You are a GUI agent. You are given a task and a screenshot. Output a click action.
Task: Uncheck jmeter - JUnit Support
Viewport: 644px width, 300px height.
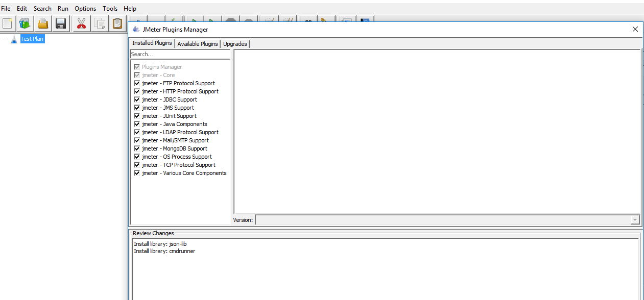click(137, 116)
